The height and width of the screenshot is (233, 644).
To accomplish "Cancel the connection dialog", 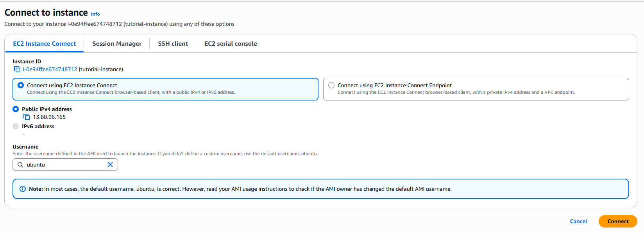I will pos(578,221).
